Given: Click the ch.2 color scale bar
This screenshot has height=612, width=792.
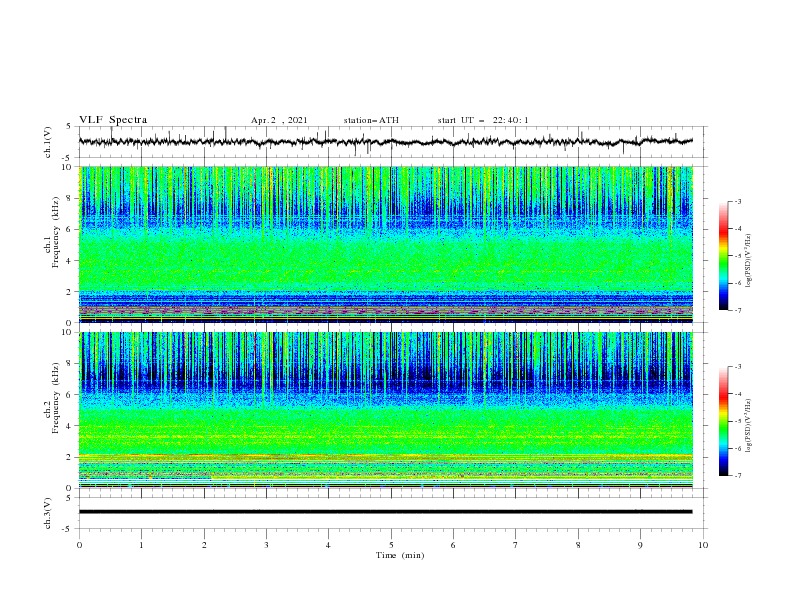Looking at the screenshot, I should point(724,421).
